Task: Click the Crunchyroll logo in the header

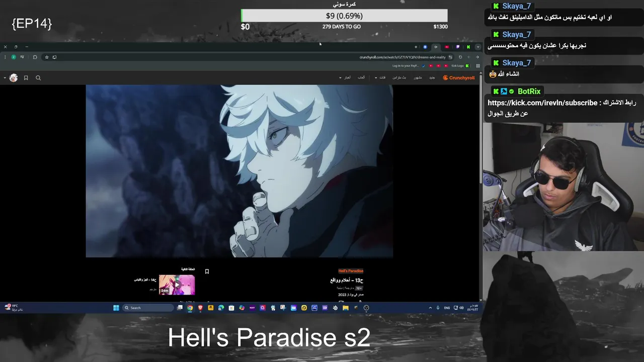Action: [459, 78]
